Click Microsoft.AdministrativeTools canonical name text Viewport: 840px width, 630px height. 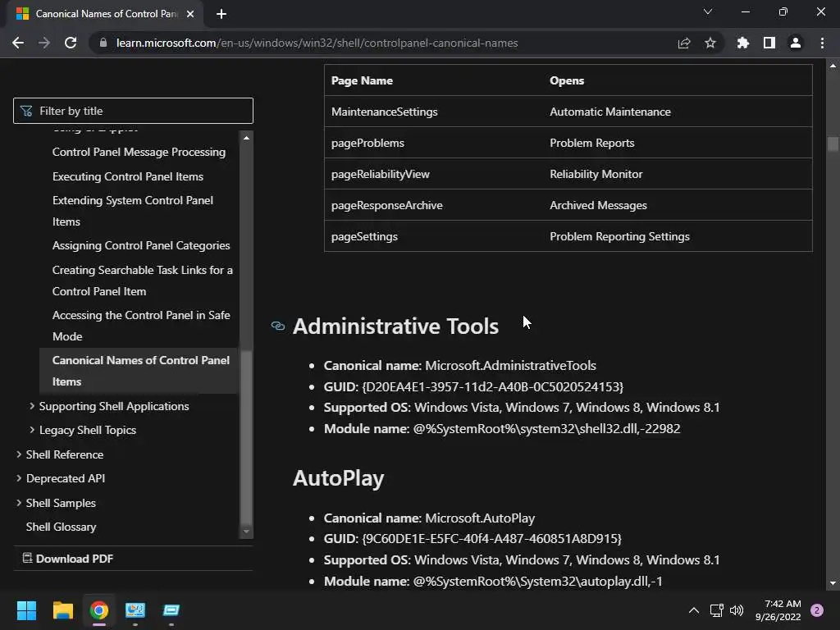pos(510,365)
